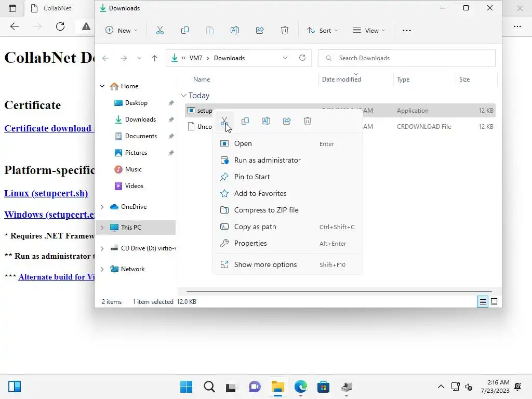Expand the CD Drive (D:) node
The image size is (532, 399).
[x=102, y=248]
